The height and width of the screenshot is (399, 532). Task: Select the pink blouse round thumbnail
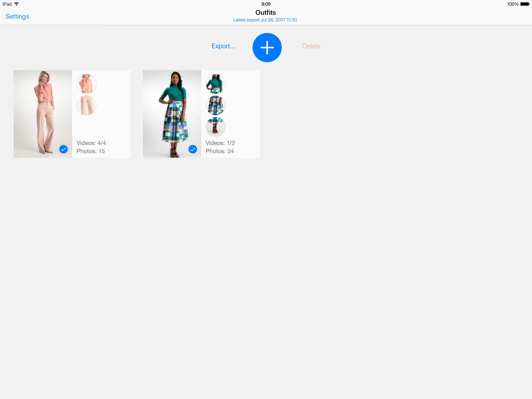tap(86, 84)
